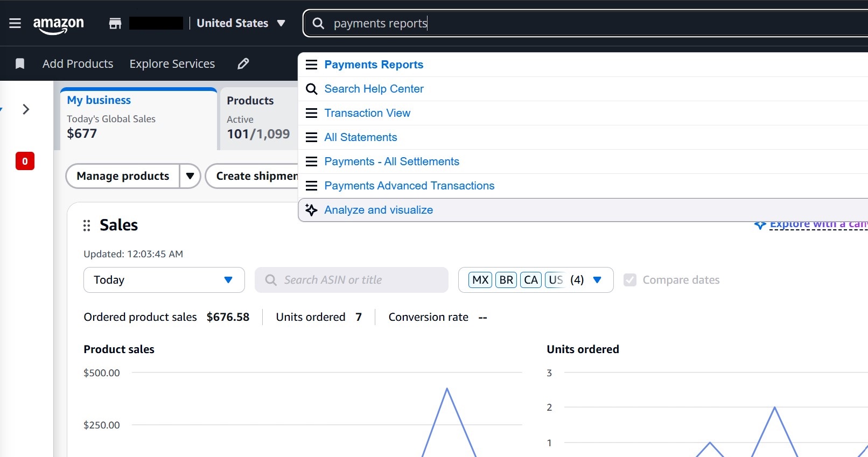Click the list icon beside All Statements
This screenshot has width=868, height=457.
[x=311, y=137]
